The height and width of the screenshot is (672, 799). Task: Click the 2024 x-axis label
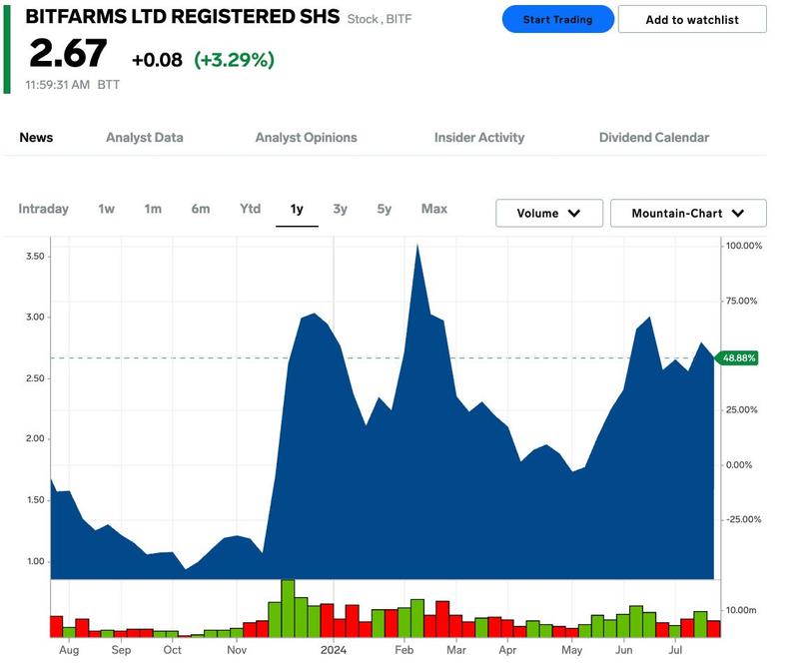click(334, 650)
